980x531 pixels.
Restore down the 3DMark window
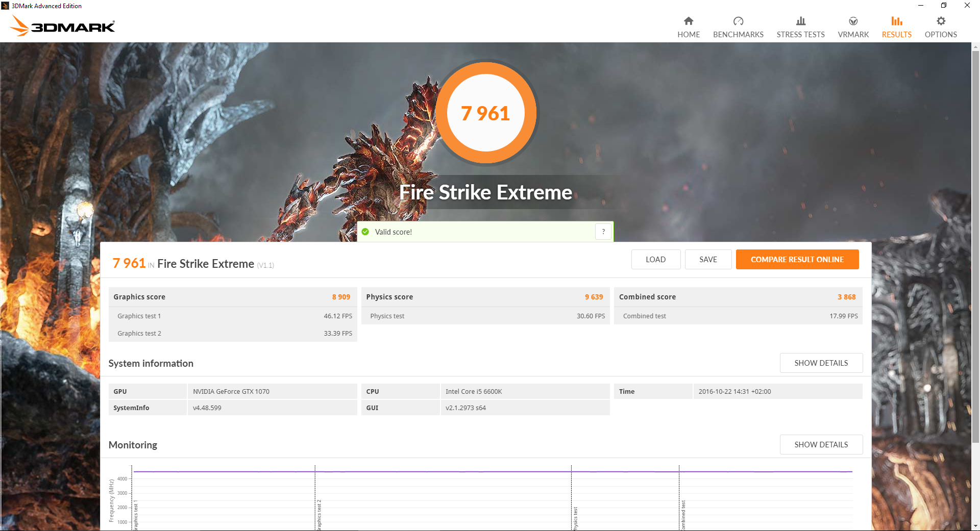coord(944,6)
